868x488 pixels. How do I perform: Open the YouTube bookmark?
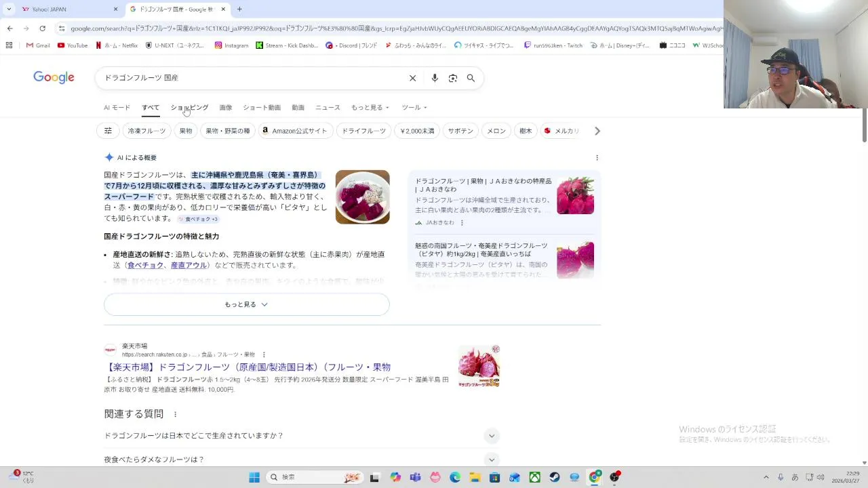73,45
